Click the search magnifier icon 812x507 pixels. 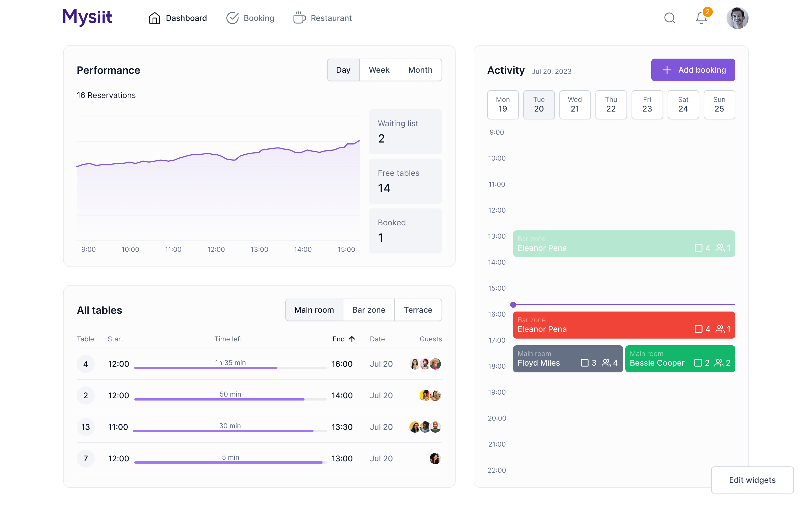(669, 18)
